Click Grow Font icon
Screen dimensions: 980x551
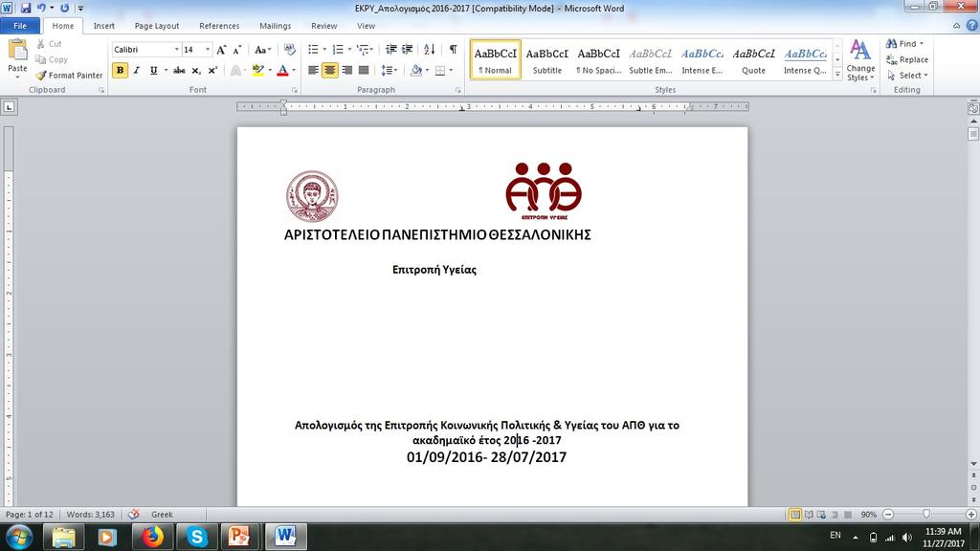(x=221, y=50)
